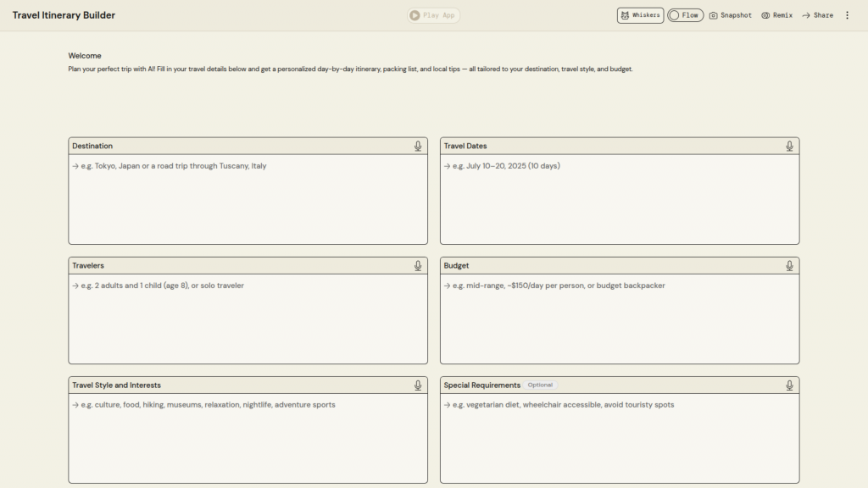Click microphone icon in Destination field

click(418, 147)
